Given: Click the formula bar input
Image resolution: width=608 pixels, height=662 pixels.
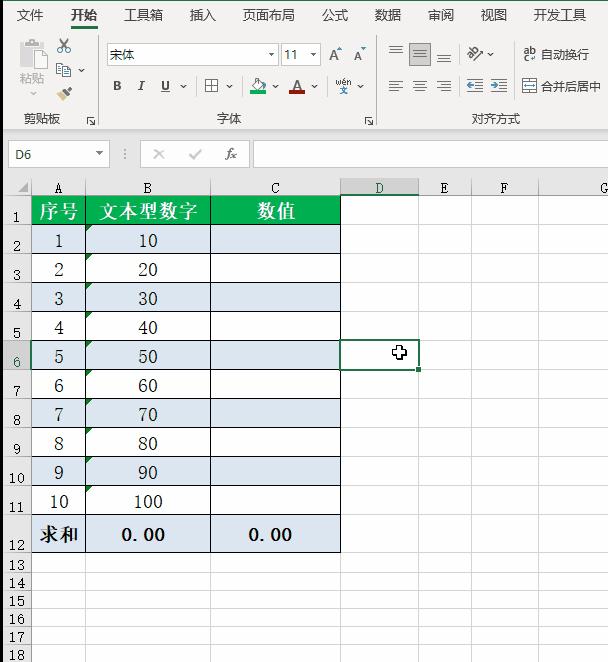Looking at the screenshot, I should click(x=430, y=154).
